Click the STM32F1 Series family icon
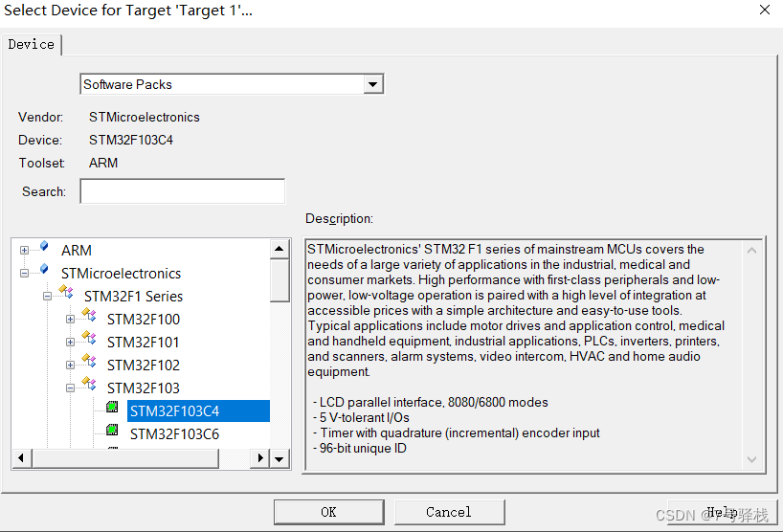Image resolution: width=783 pixels, height=532 pixels. pos(66,292)
